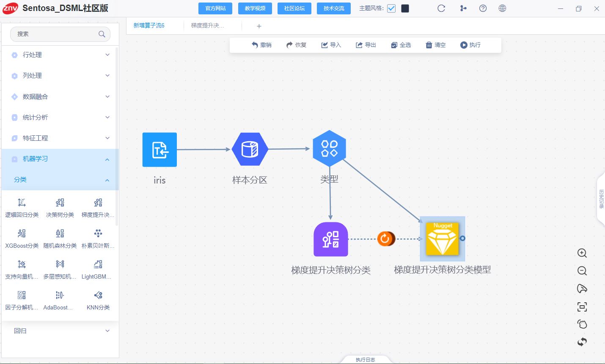
Task: Open help question mark icon
Action: pos(483,8)
